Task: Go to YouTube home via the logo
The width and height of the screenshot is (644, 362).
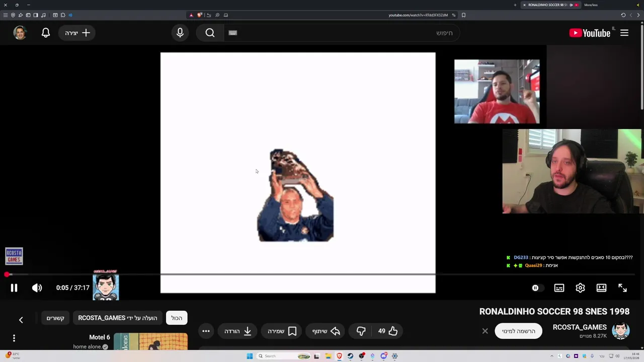Action: pos(590,33)
